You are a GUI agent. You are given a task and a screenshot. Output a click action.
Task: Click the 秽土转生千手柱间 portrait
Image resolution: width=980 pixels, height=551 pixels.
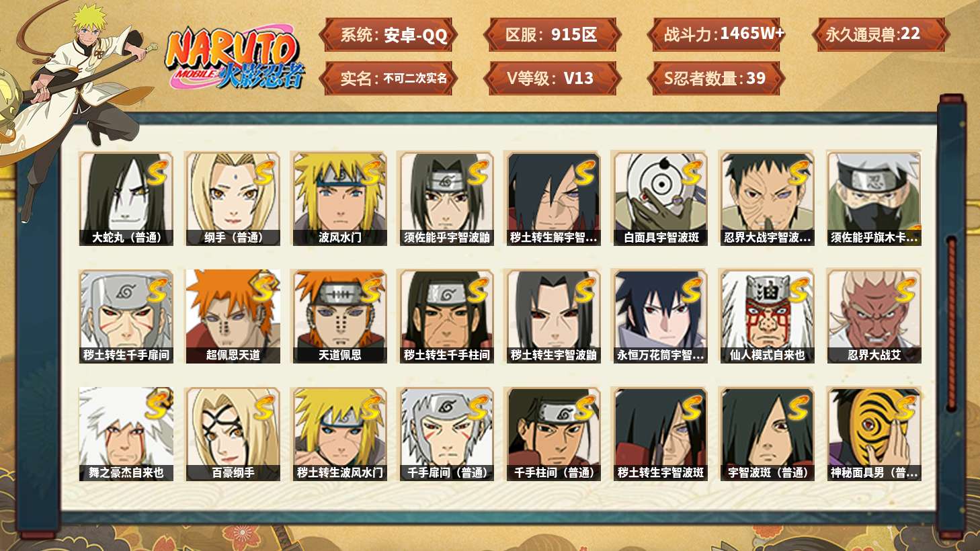click(446, 316)
